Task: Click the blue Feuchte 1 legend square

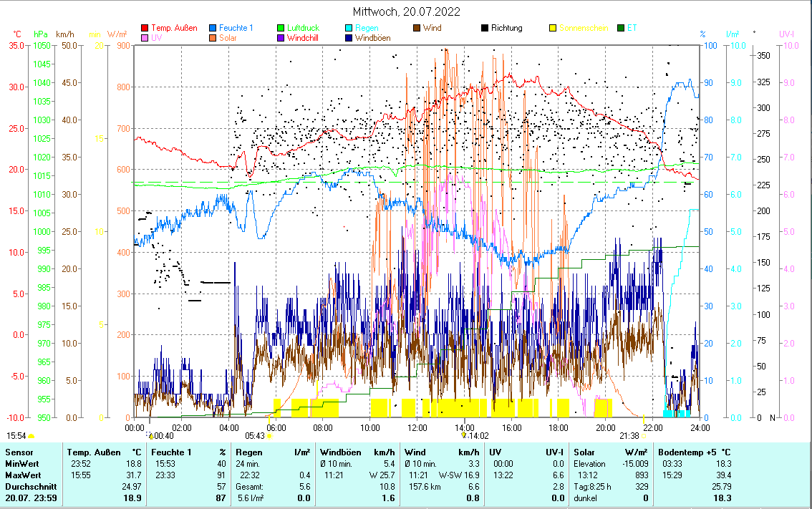Action: [213, 29]
